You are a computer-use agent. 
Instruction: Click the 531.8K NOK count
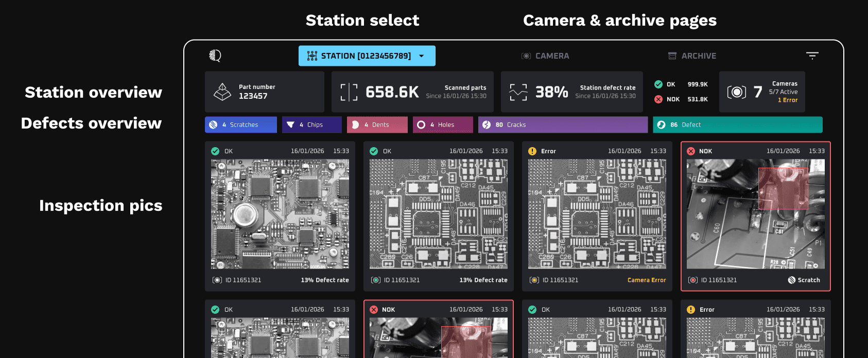coord(698,99)
